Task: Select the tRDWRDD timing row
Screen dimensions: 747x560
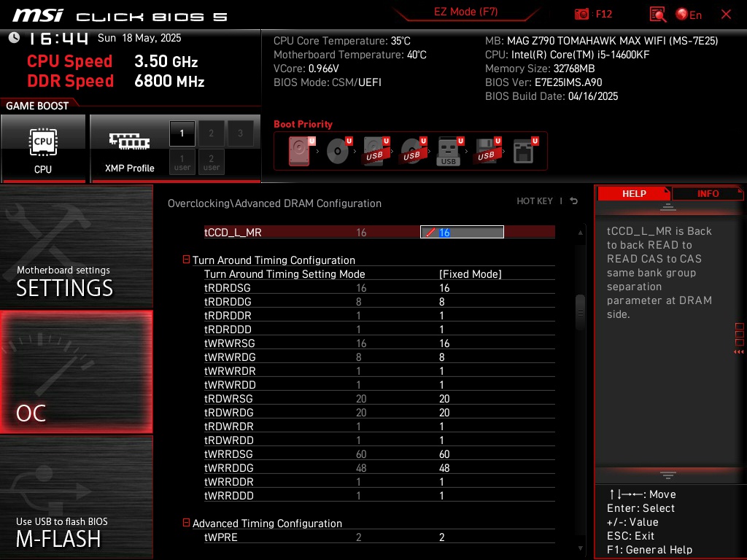Action: pyautogui.click(x=379, y=440)
